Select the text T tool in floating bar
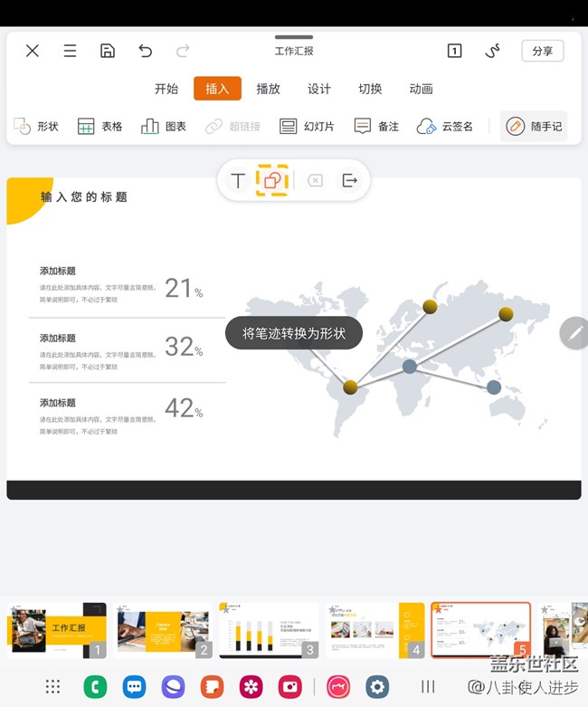 238,181
